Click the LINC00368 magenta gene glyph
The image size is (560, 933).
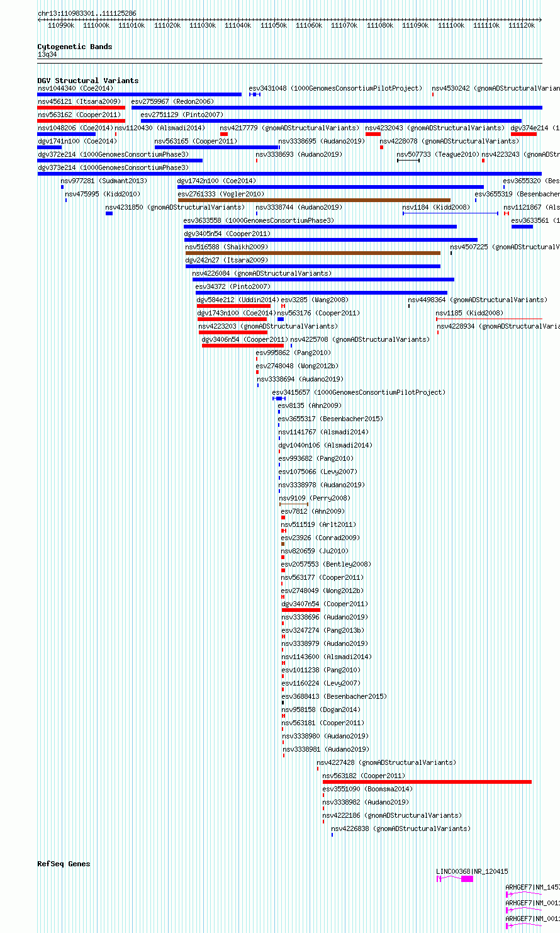tap(455, 879)
